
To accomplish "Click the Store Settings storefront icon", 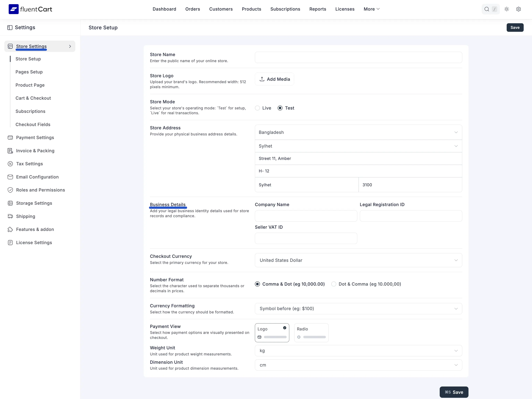I will 10,46.
